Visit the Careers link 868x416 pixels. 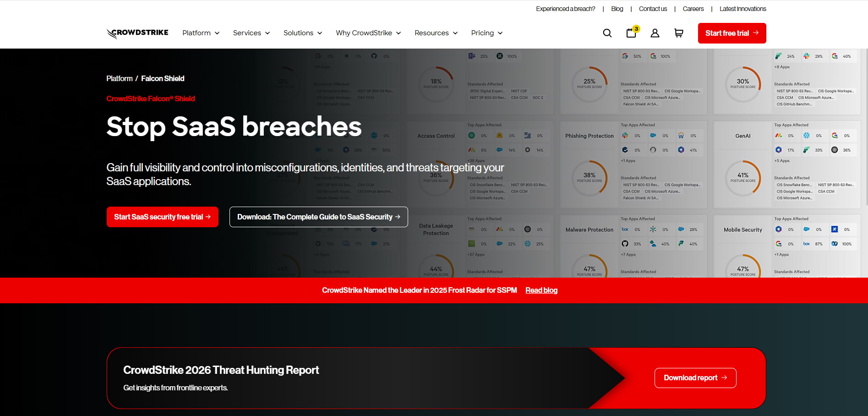(693, 9)
